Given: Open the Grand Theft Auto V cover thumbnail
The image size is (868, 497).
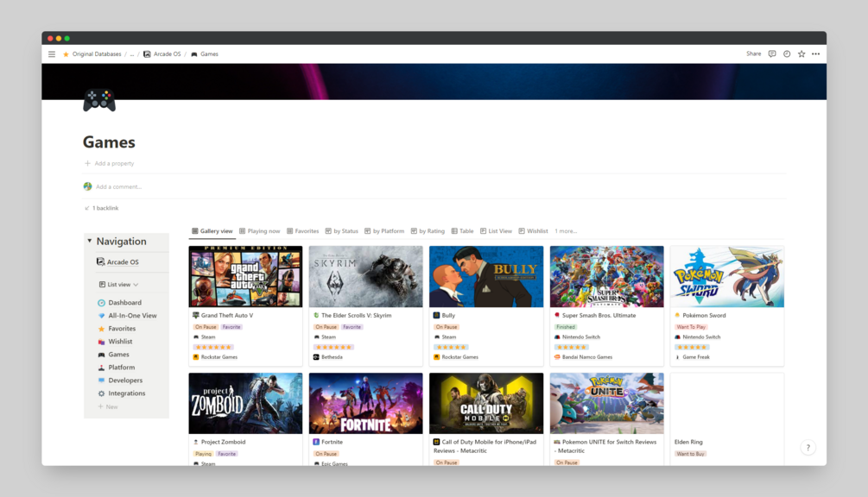Looking at the screenshot, I should pos(245,276).
